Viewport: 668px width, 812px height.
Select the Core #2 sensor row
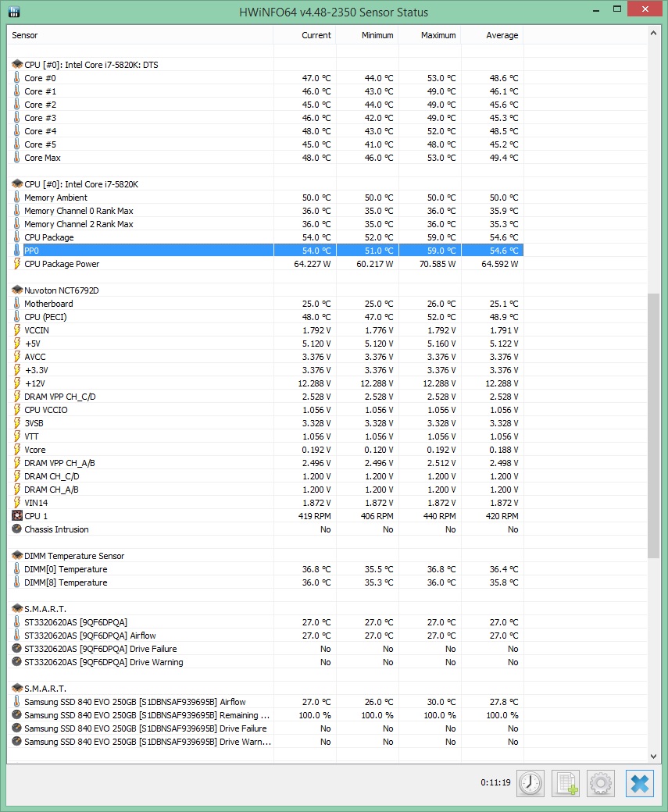click(266, 105)
